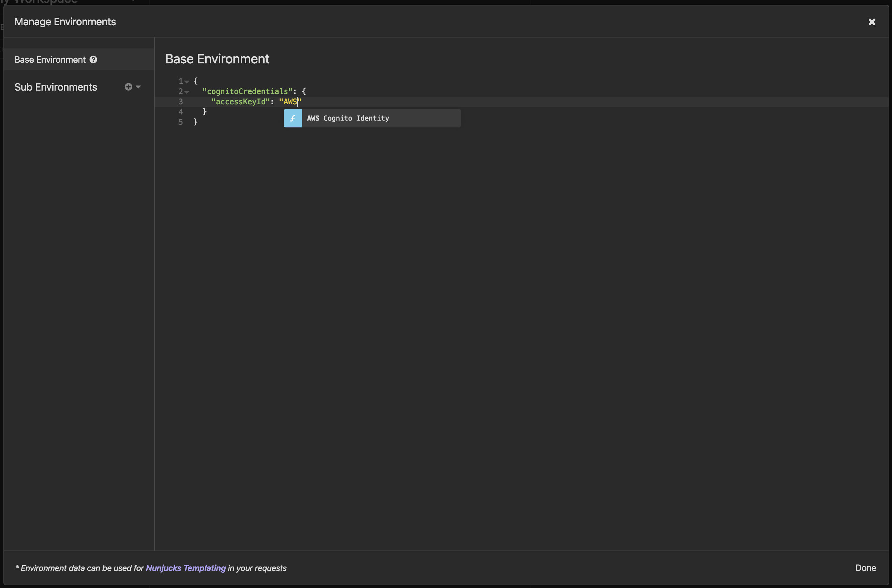This screenshot has height=588, width=892.
Task: Click the help icon beside Base Environment
Action: [93, 60]
